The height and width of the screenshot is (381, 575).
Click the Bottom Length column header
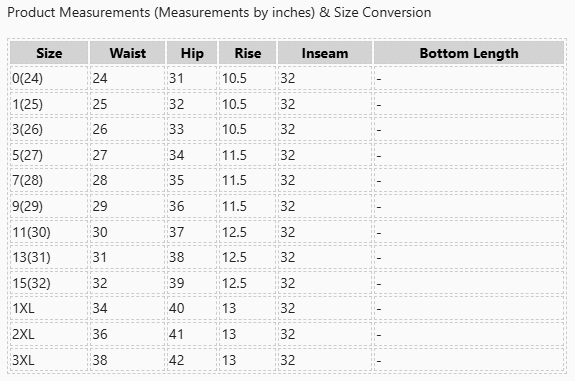pos(469,53)
